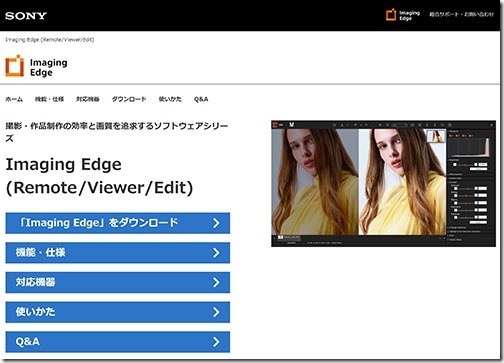This screenshot has height=363, width=504.
Task: Open the support and inquiries header link
Action: 462,14
